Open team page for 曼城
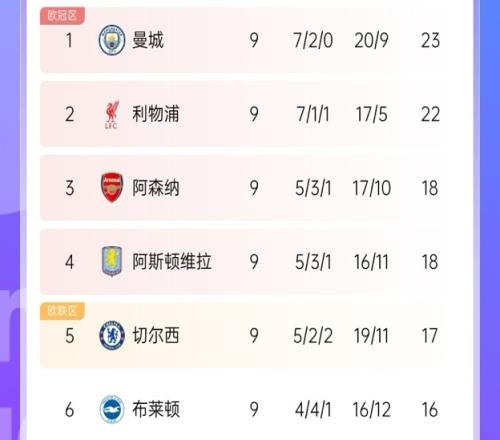 pos(148,40)
